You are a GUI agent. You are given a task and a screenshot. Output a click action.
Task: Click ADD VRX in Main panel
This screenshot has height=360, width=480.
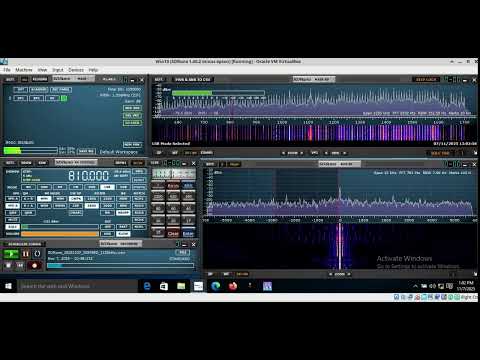pos(132,108)
